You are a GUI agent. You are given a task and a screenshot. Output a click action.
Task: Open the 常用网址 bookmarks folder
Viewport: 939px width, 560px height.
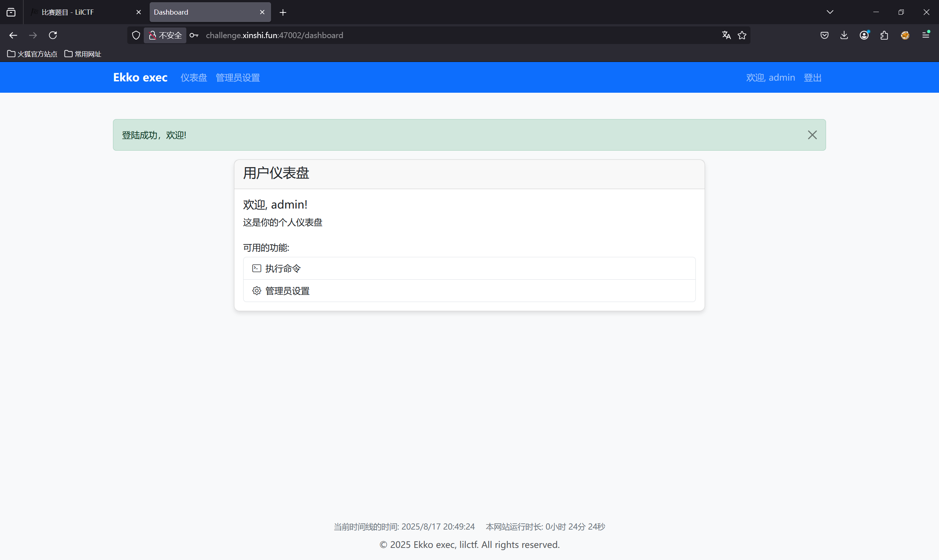click(x=83, y=54)
